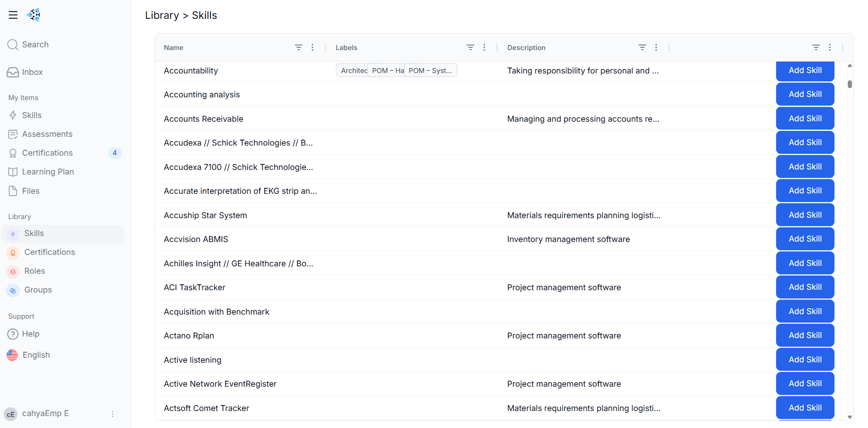Select the Acquisition with Benchmark row name
Image resolution: width=868 pixels, height=428 pixels.
[x=216, y=312]
